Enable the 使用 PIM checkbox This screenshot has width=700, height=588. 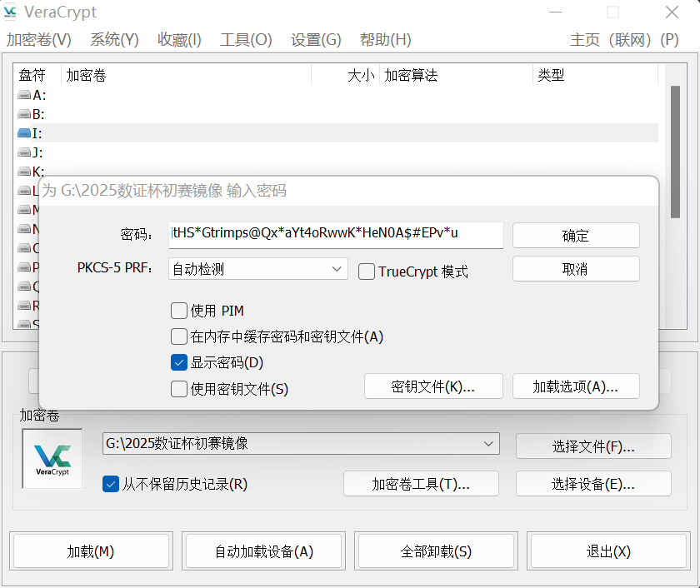click(x=179, y=311)
